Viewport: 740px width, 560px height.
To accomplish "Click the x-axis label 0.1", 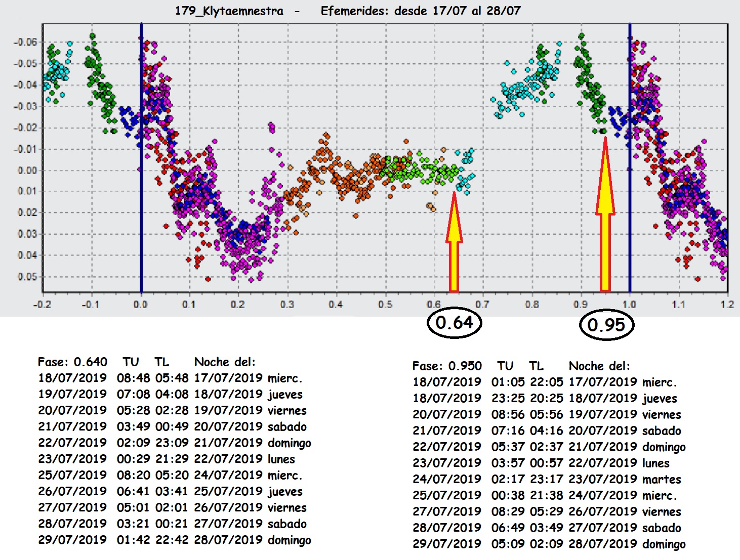I will pyautogui.click(x=189, y=305).
